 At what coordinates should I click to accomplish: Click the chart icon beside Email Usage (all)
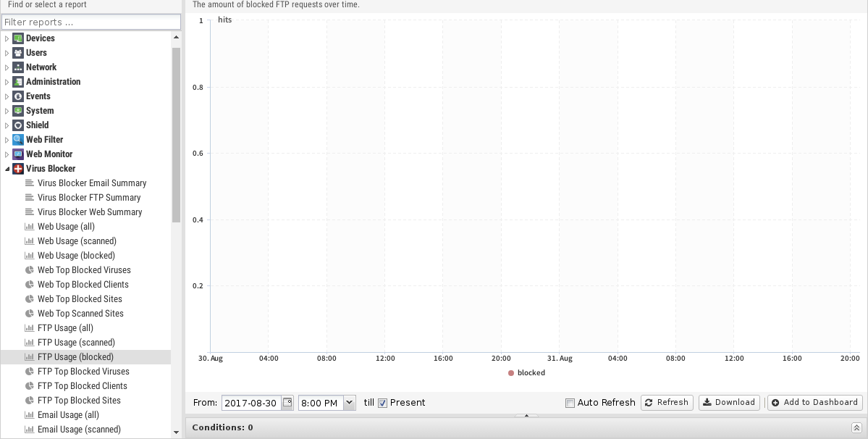click(x=30, y=414)
